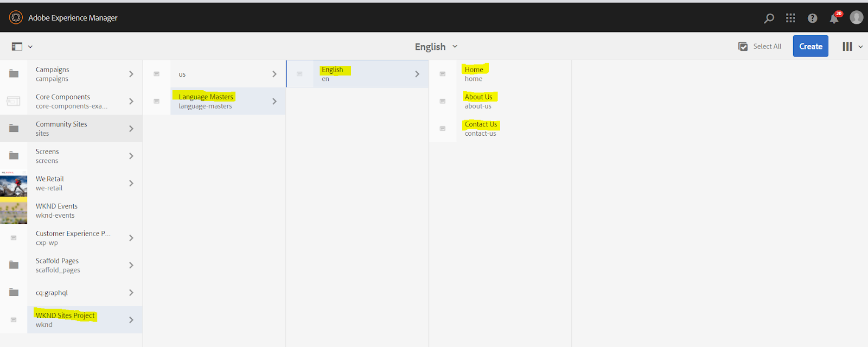This screenshot has width=868, height=347.
Task: Select the Home page icon
Action: pyautogui.click(x=443, y=74)
